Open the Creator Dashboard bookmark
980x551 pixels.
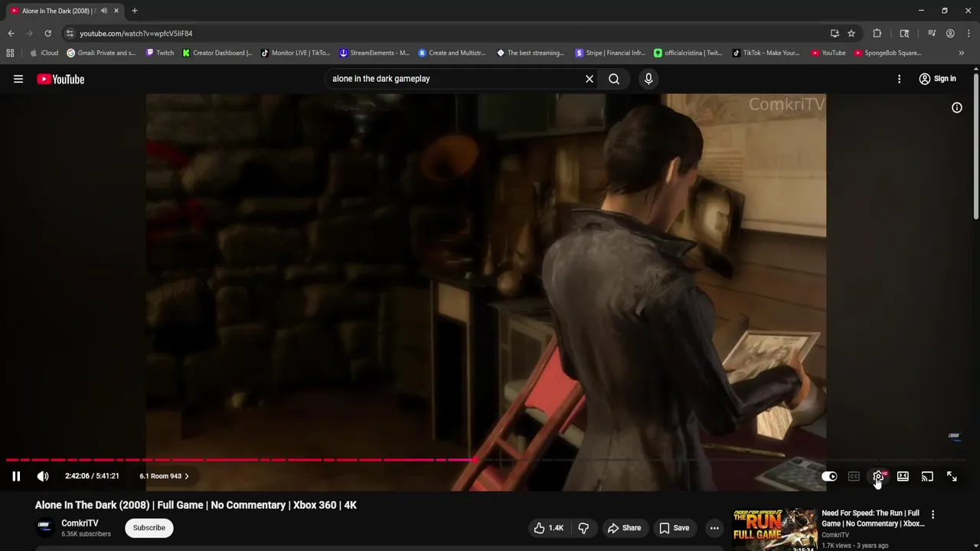[x=217, y=53]
